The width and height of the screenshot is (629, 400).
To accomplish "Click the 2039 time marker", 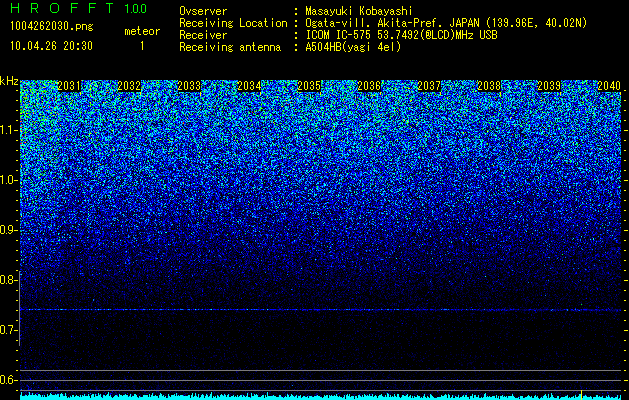I will pyautogui.click(x=549, y=86).
